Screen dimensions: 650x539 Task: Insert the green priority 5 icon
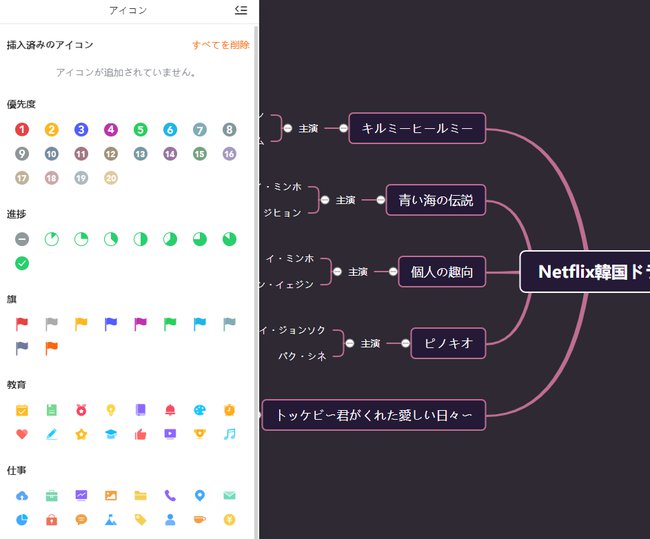tap(141, 130)
